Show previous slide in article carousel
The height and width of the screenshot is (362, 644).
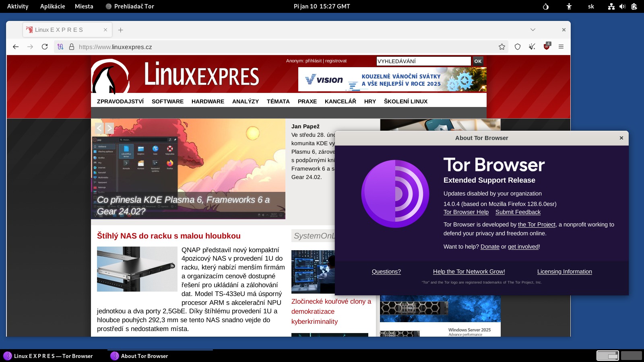click(99, 128)
